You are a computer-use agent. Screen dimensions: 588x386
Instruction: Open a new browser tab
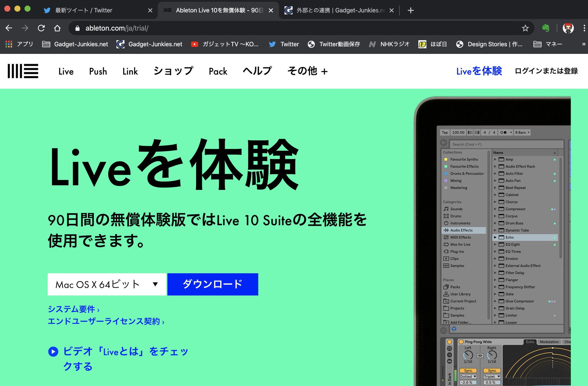point(411,10)
